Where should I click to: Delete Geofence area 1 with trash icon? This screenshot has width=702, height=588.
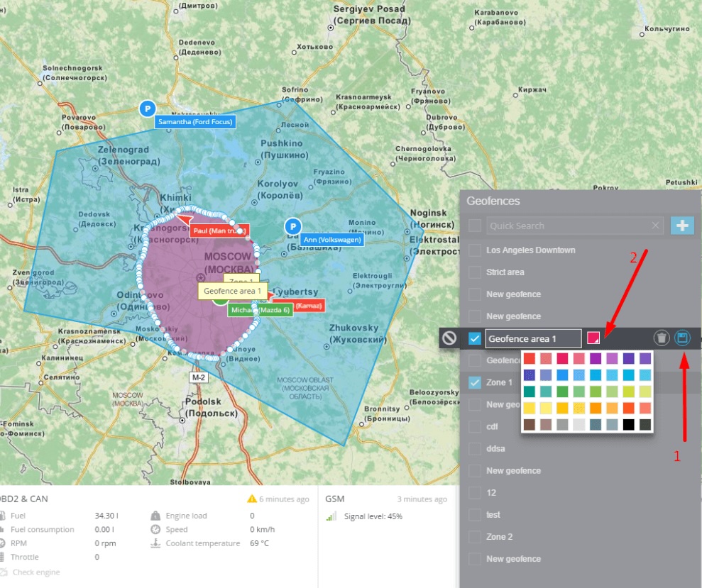662,338
